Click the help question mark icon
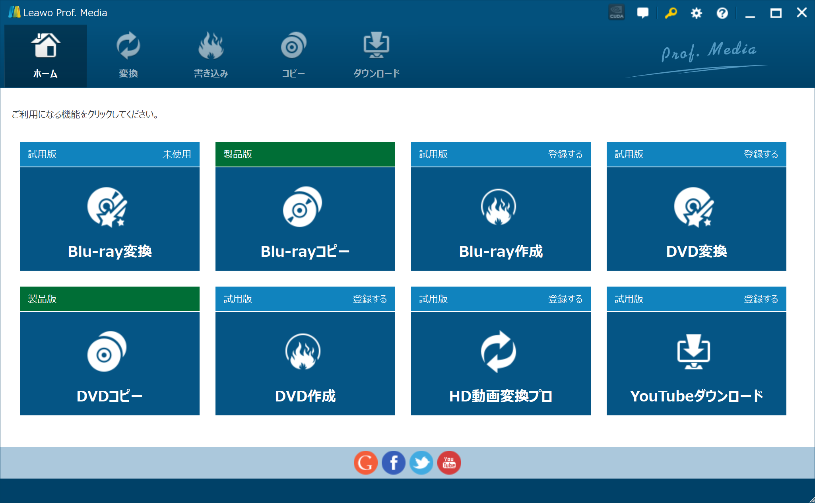Image resolution: width=815 pixels, height=504 pixels. click(722, 13)
